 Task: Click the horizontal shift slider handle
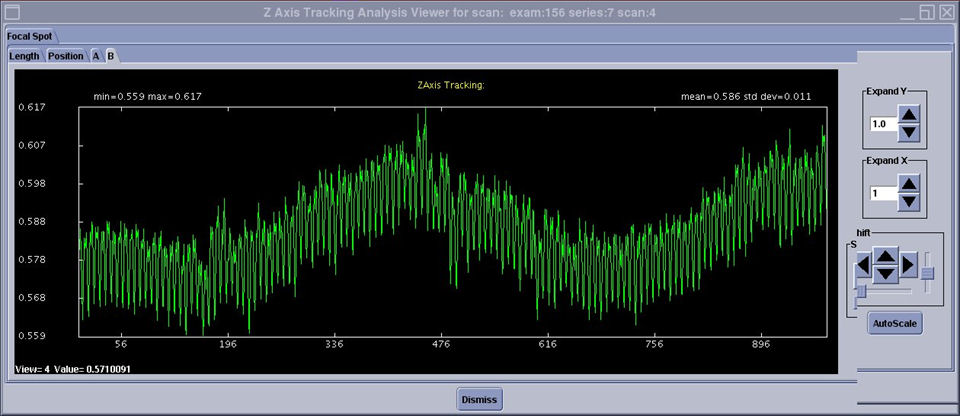(x=860, y=291)
